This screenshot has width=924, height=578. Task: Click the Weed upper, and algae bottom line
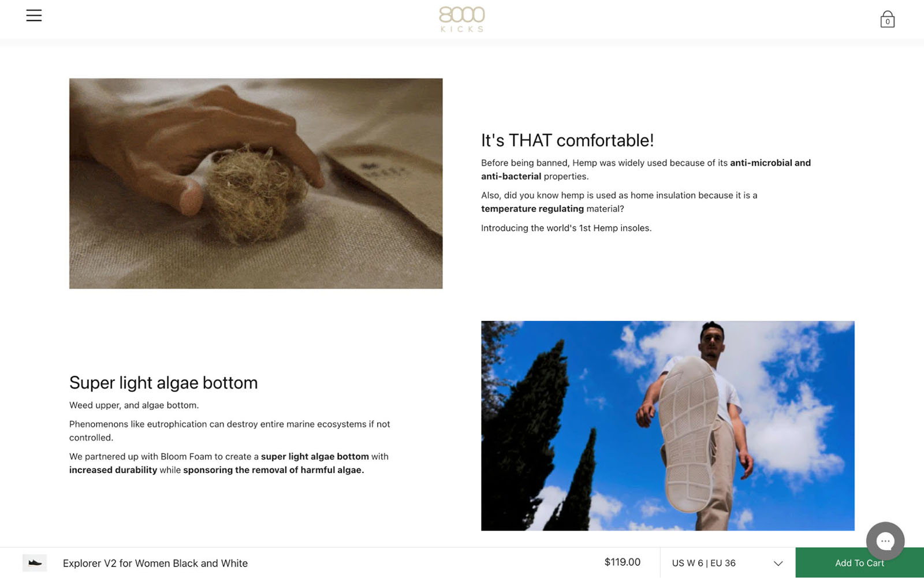point(134,405)
